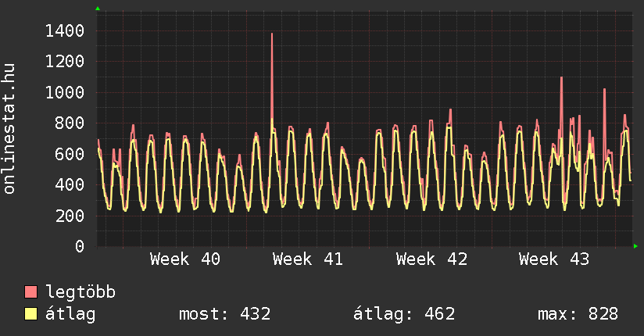644x336 pixels.
Task: Click the onlinestat.hu vertical axis title
Action: 10,129
